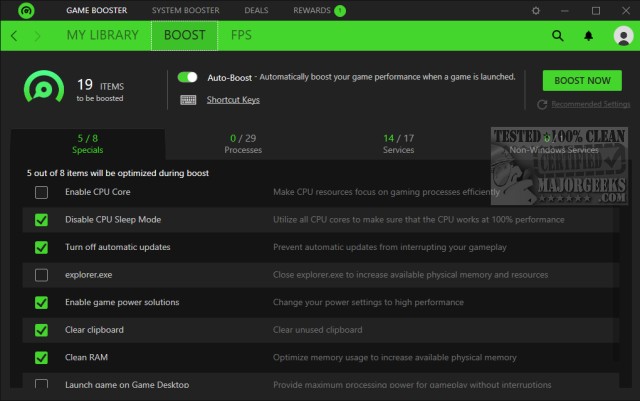Open notifications bell icon

click(588, 36)
